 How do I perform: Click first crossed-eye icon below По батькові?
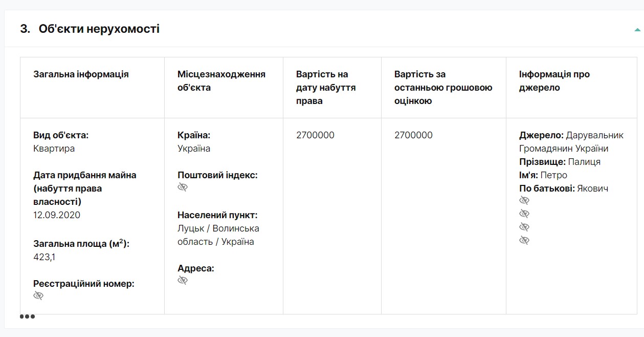coord(524,201)
